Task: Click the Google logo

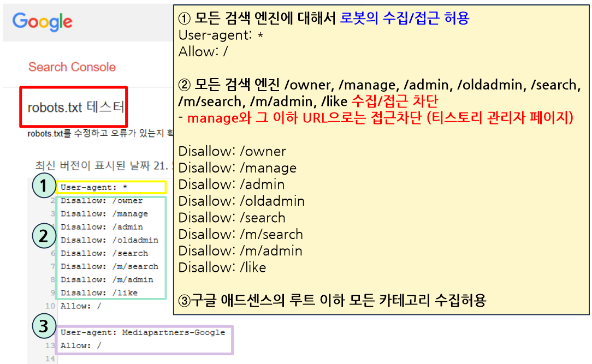Action: [x=42, y=21]
